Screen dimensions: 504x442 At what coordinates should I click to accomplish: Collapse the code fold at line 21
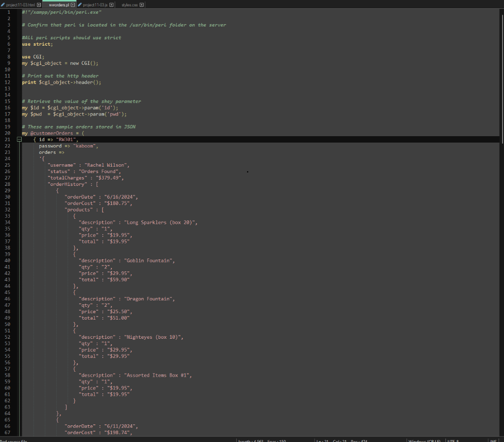click(18, 139)
